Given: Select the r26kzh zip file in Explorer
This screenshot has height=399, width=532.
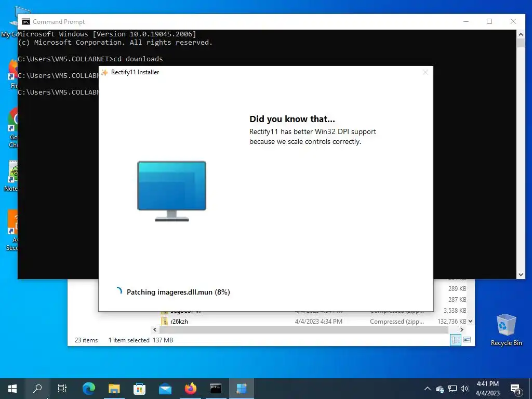Looking at the screenshot, I should 179,321.
